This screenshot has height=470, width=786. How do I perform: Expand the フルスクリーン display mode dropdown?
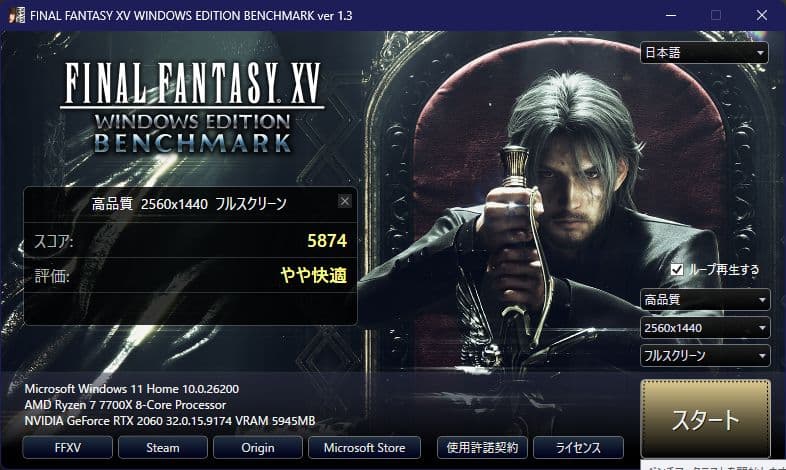[x=705, y=356]
